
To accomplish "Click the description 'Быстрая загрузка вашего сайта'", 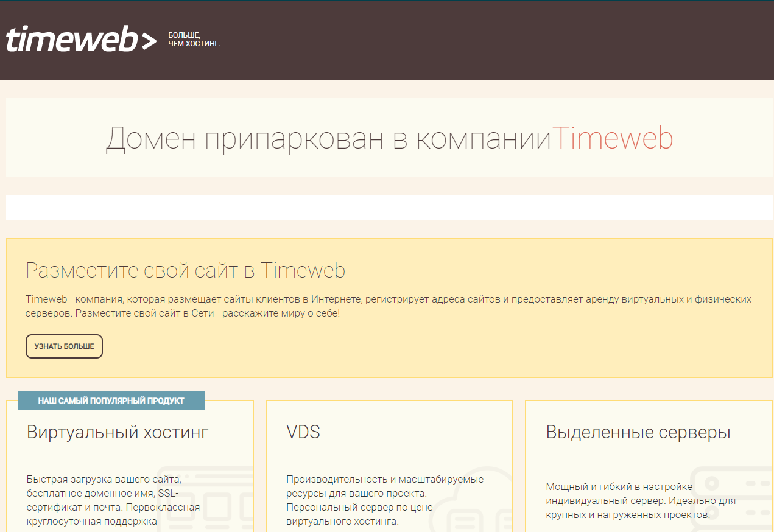I will (x=113, y=500).
